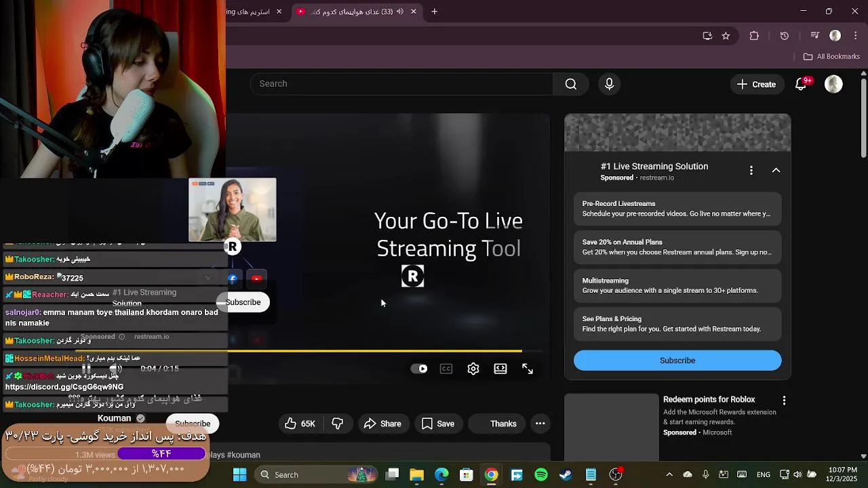The width and height of the screenshot is (868, 488).
Task: Dislike the video with thumbs down
Action: [x=337, y=424]
